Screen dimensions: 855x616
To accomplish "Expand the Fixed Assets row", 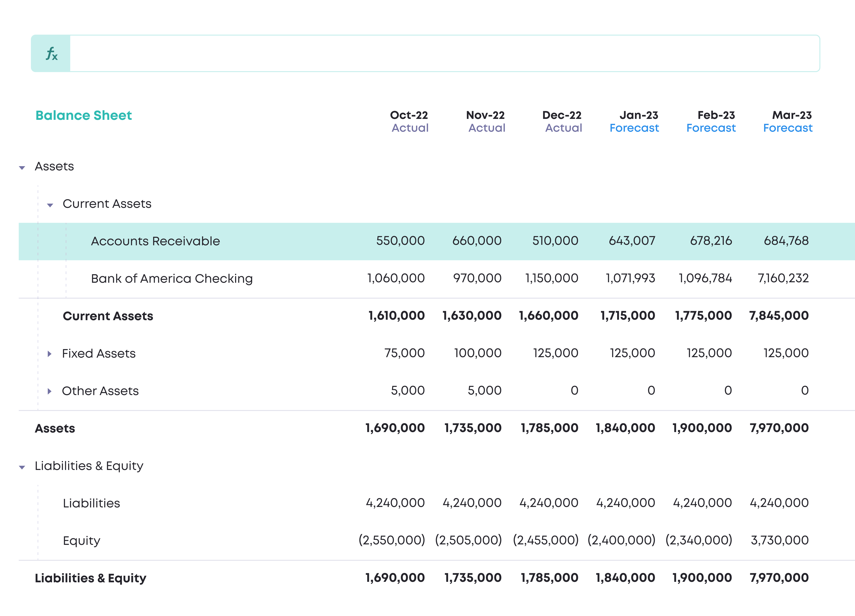I will (49, 354).
